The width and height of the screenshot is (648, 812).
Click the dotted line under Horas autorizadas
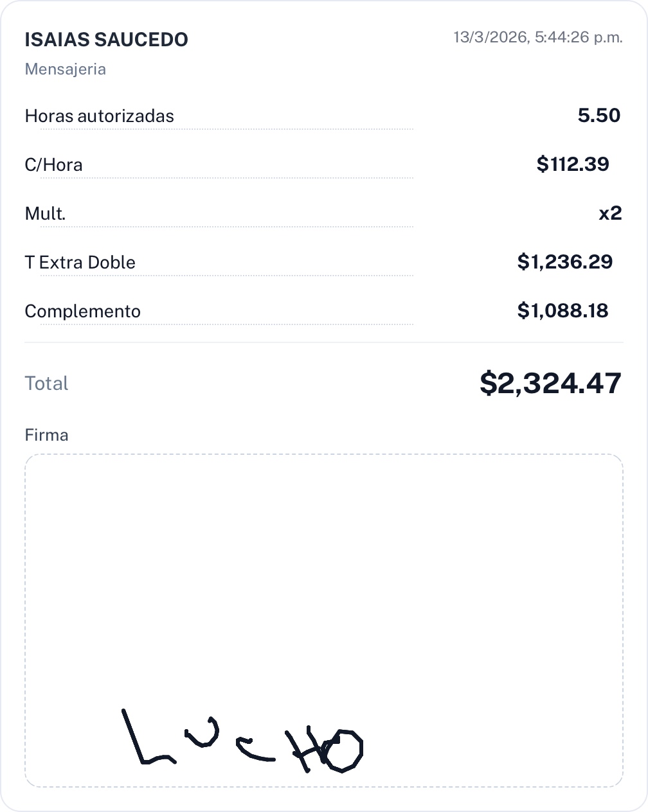tap(226, 129)
